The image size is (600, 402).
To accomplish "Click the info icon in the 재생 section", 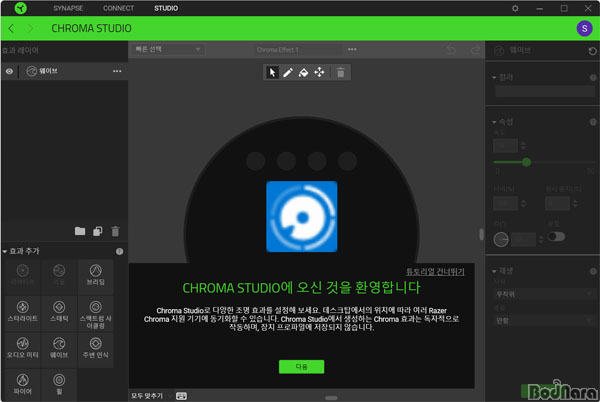I will [x=593, y=271].
